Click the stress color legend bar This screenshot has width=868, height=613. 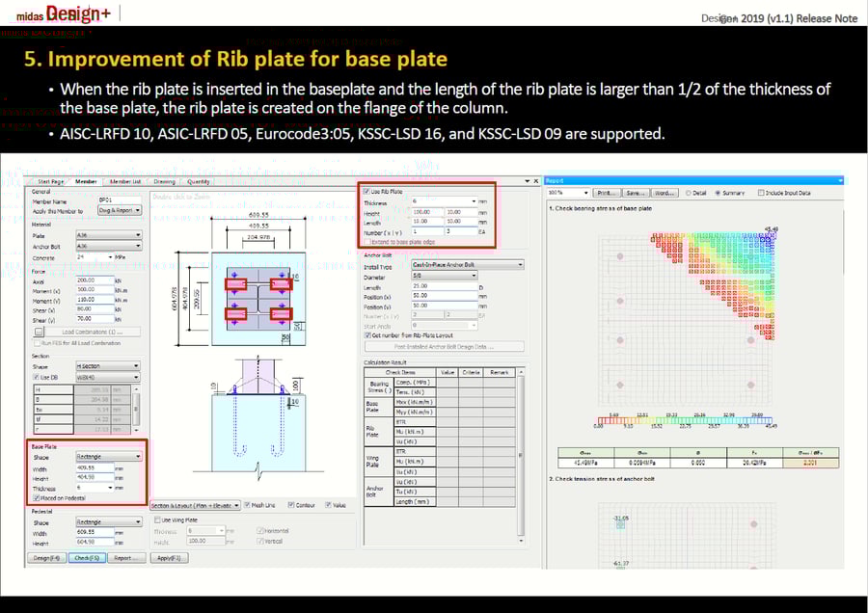[694, 420]
